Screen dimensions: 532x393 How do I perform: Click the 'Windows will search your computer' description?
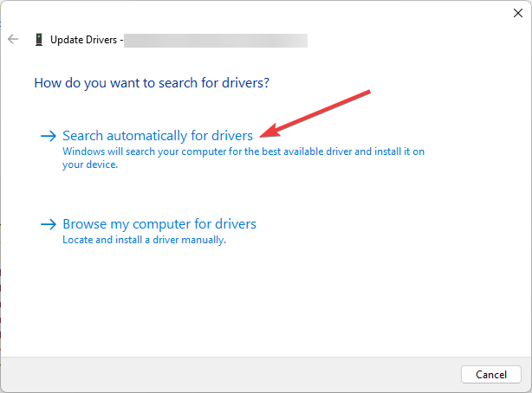243,151
